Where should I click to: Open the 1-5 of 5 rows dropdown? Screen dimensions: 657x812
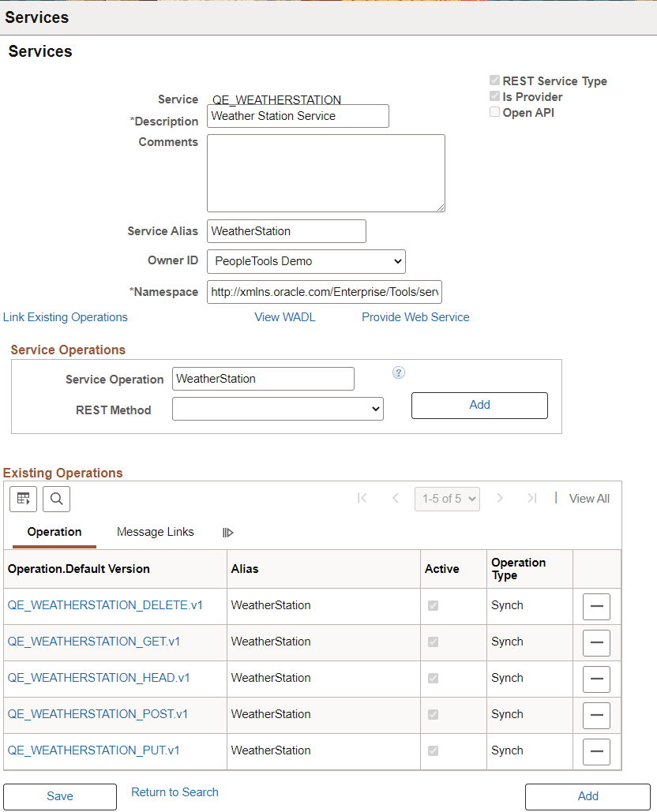(447, 499)
